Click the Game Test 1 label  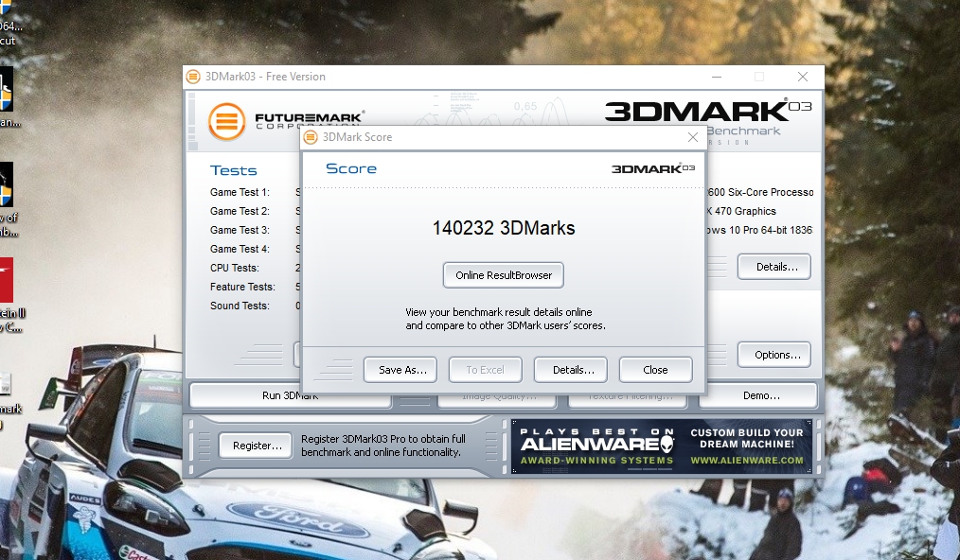[x=240, y=192]
